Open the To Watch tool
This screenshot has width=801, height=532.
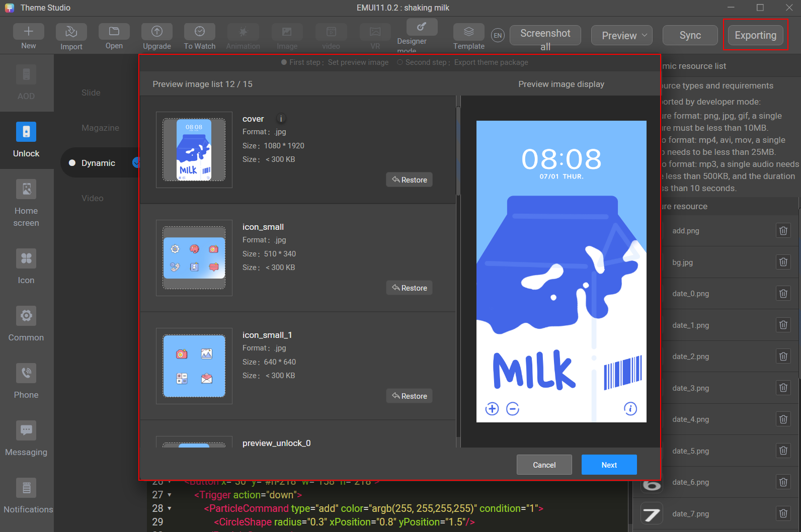click(199, 32)
